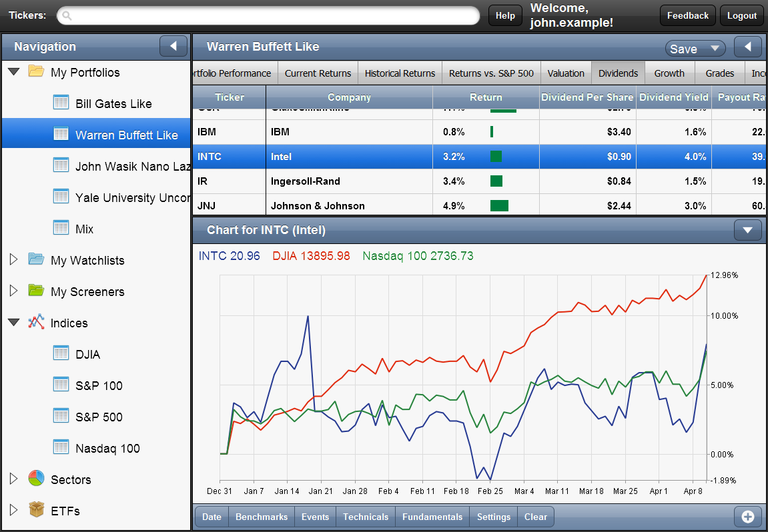This screenshot has height=532, width=768.
Task: Click the Indices line chart icon
Action: 36,322
